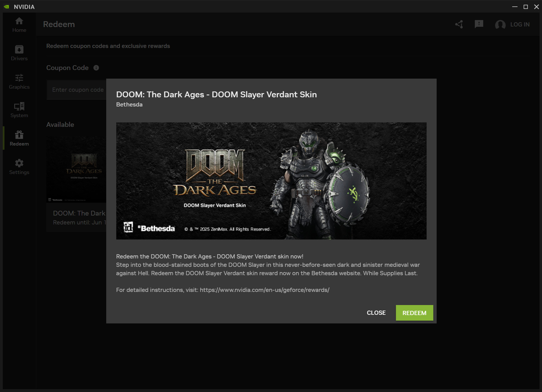This screenshot has width=542, height=392.
Task: Click the Coupon Code info icon
Action: [x=96, y=68]
